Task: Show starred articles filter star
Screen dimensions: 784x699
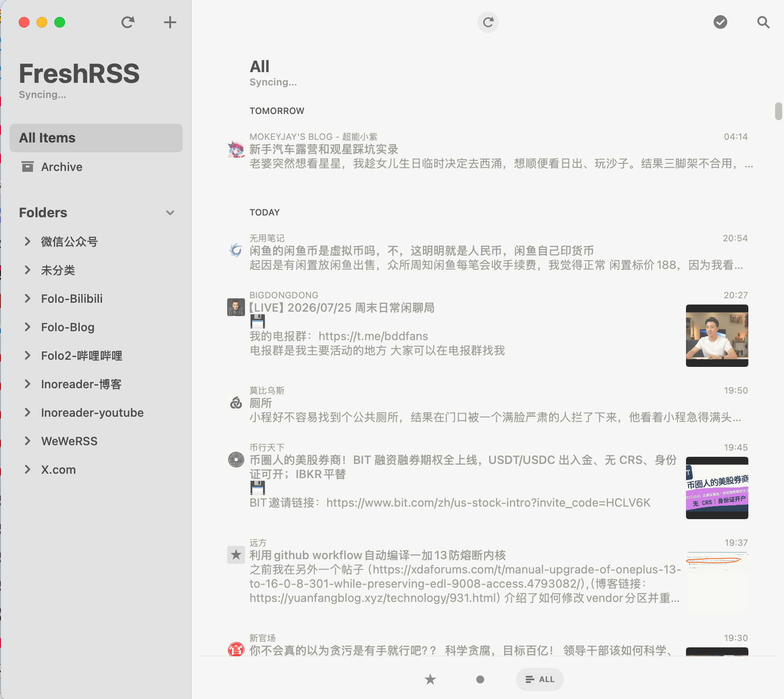Action: click(x=430, y=679)
